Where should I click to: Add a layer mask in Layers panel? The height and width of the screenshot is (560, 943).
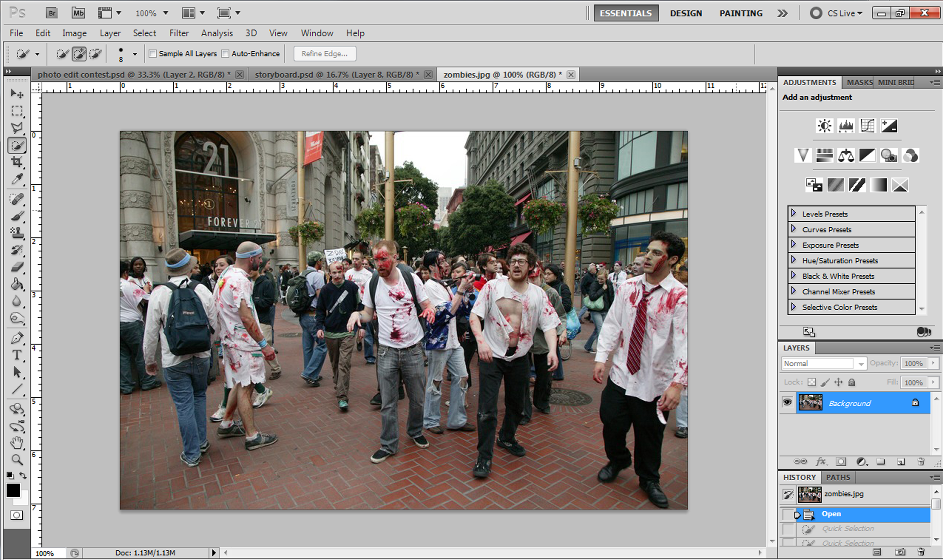[841, 461]
